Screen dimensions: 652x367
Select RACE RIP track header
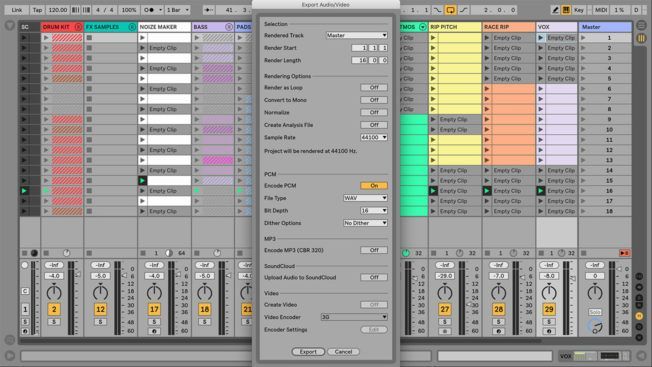coord(509,27)
